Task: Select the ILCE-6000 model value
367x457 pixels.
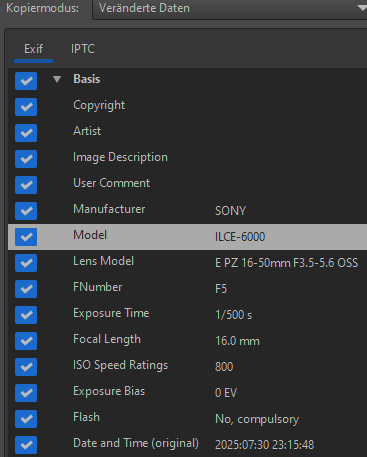Action: click(240, 237)
